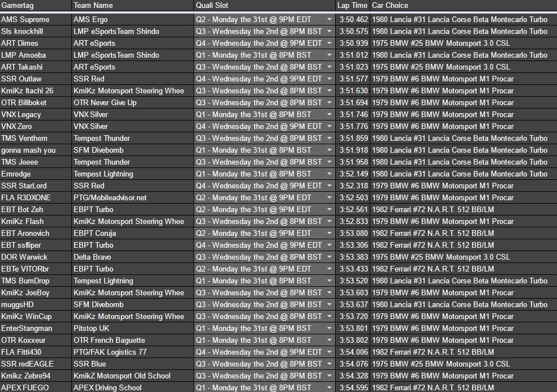Select team cell Delta Bravo
The image size is (557, 392).
[132, 257]
